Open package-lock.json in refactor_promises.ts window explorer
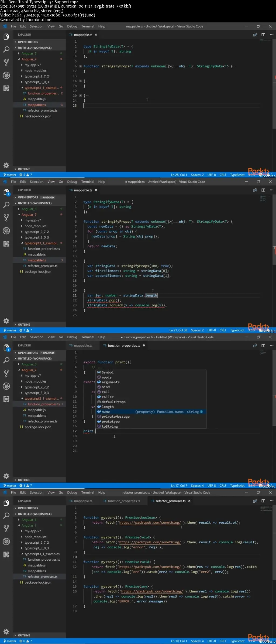The width and height of the screenshot is (276, 644). (38, 582)
